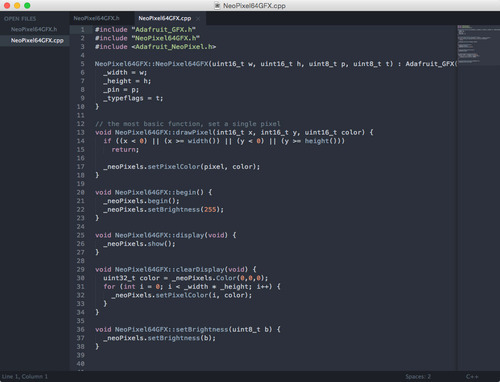Screen dimensions: 500x382
Task: Select NeoPixel64GFX.cpp in open files list
Action: [x=37, y=40]
